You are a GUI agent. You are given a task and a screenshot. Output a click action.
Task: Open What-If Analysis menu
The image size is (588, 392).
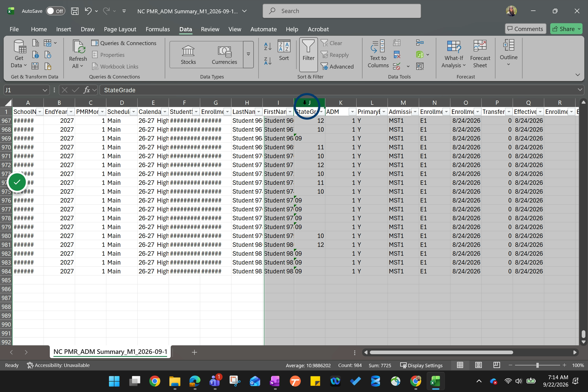click(454, 54)
